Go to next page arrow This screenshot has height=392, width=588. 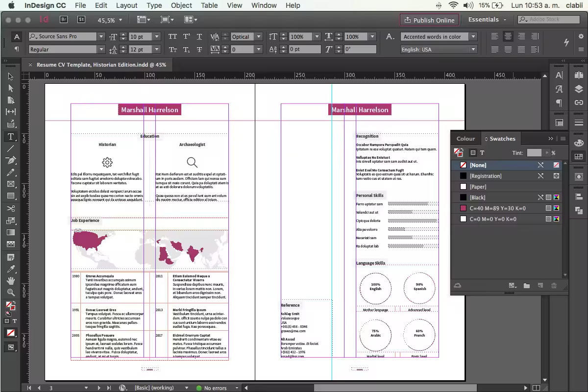click(98, 388)
